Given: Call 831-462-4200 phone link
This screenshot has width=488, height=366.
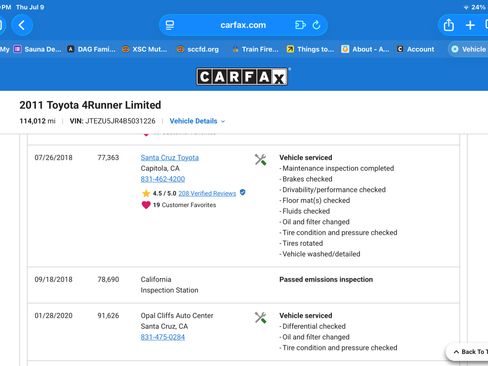Looking at the screenshot, I should click(163, 179).
